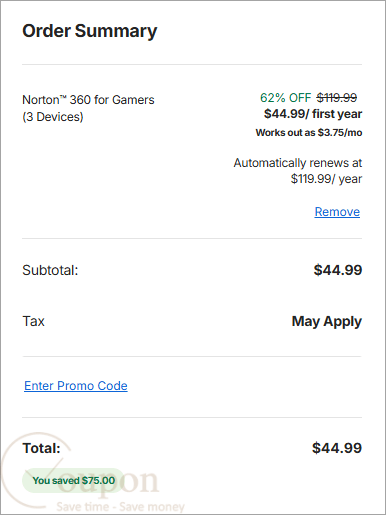
Task: Click the struck-through $119.99 original price
Action: click(x=337, y=98)
